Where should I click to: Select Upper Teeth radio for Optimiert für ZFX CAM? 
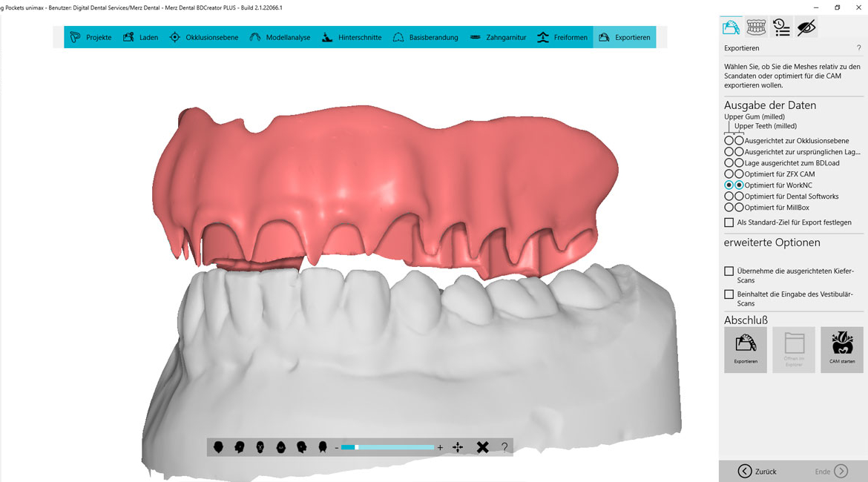point(739,174)
